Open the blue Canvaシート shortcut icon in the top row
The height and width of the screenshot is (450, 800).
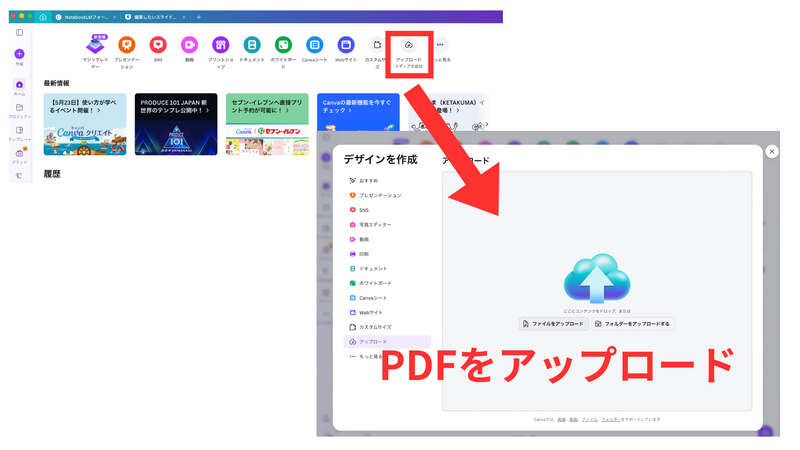coord(315,45)
